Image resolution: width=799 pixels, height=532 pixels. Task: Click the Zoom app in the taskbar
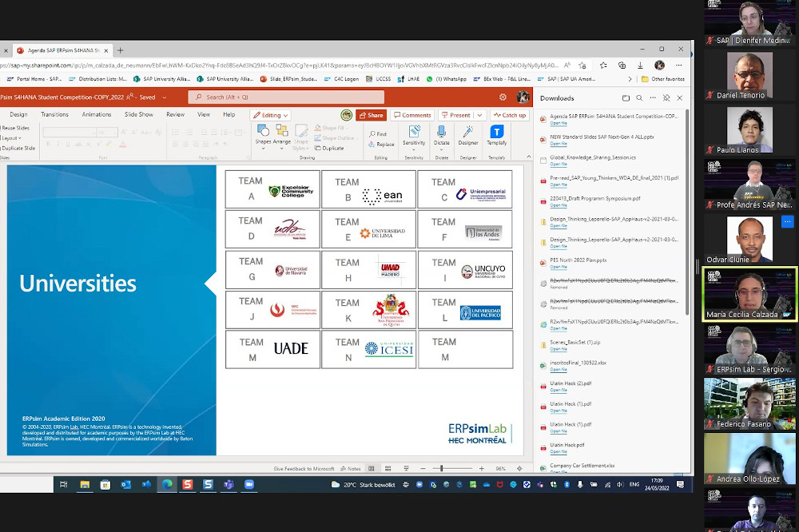pos(248,485)
